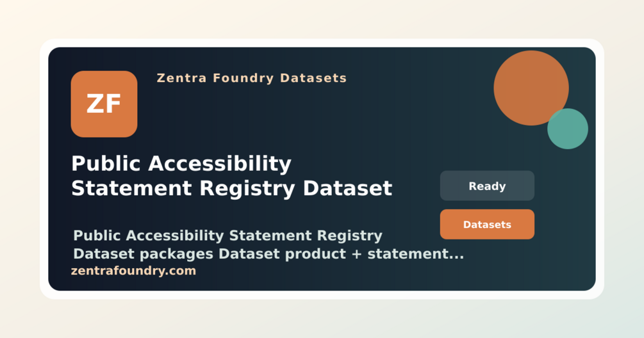Click the word statement before the ellipsis
644x338 pixels.
[x=408, y=254]
